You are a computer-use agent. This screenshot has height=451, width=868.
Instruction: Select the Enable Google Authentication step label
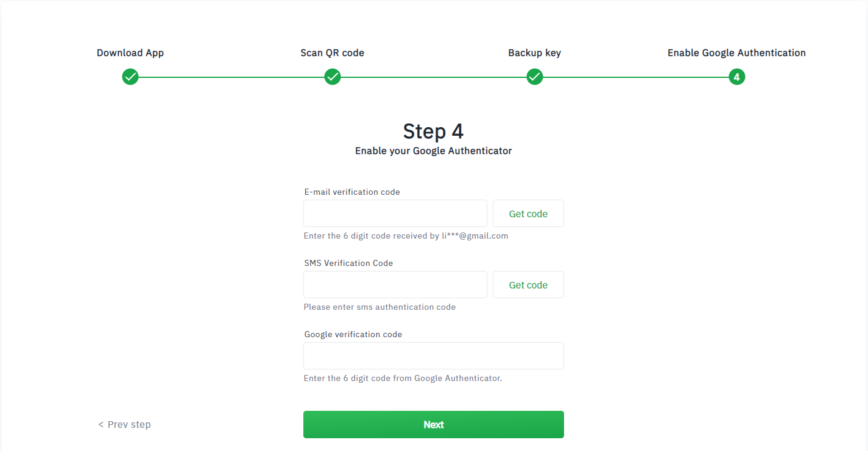click(x=736, y=53)
